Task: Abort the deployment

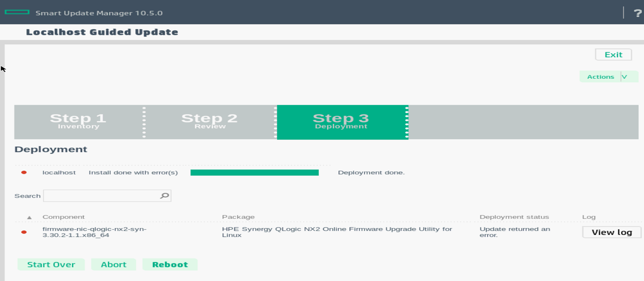Action: pos(114,264)
